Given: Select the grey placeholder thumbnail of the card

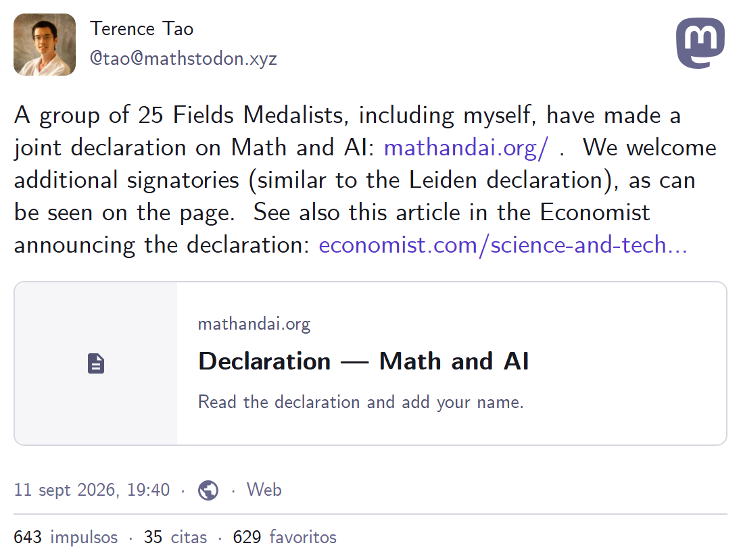Looking at the screenshot, I should pos(96,363).
